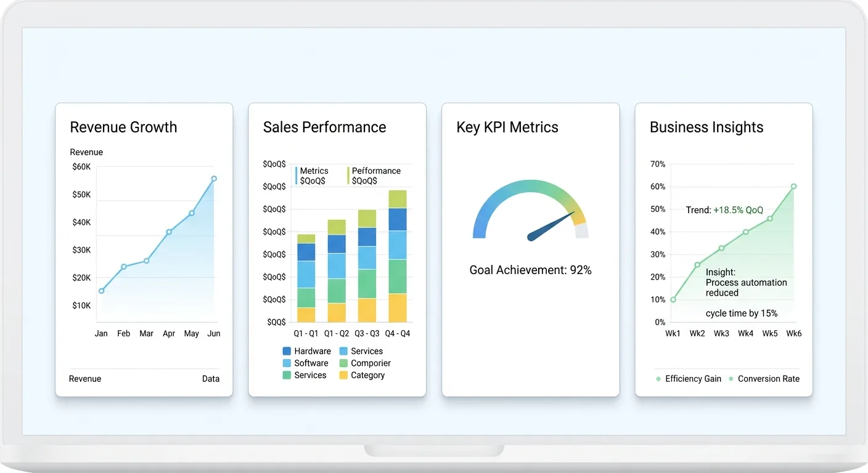
Task: Click the Key KPI Metrics title
Action: point(507,127)
